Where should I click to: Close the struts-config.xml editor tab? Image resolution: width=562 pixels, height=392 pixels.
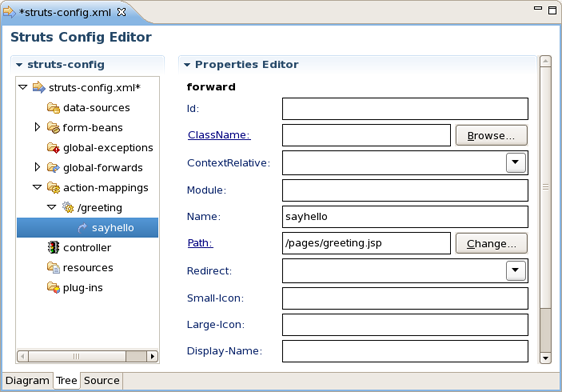coord(122,12)
